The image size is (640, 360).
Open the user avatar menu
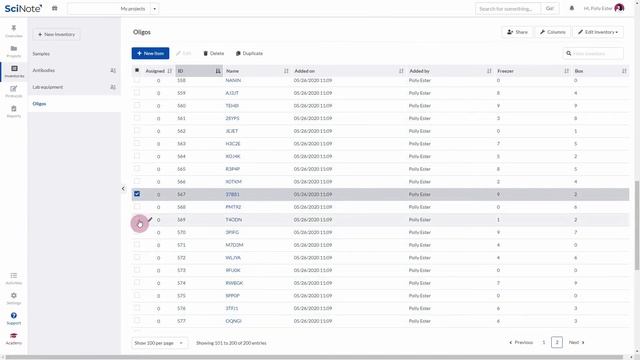coord(619,8)
